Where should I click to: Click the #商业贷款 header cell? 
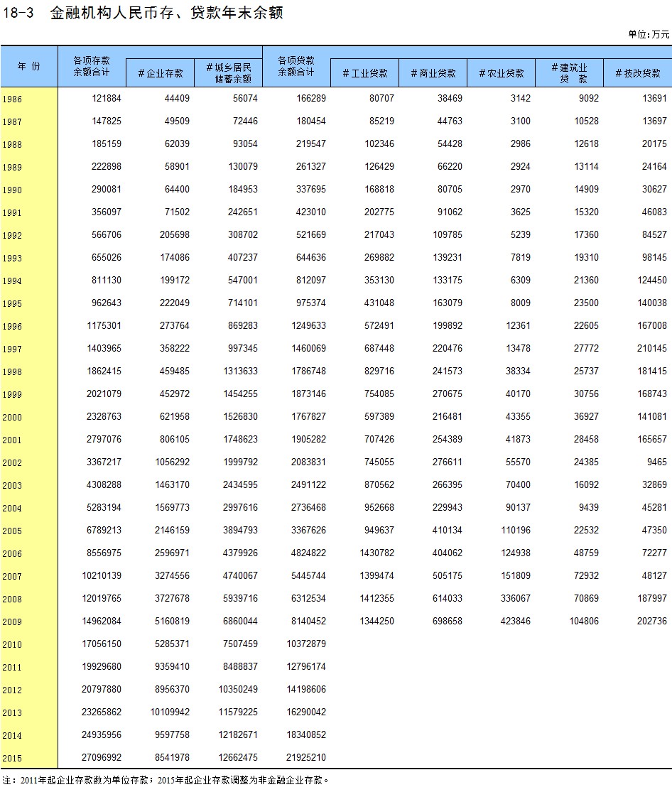pyautogui.click(x=433, y=73)
